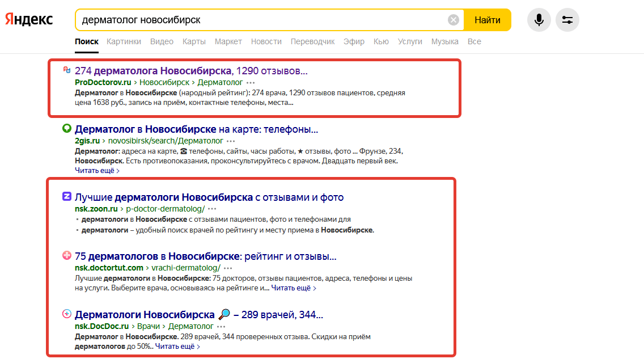The width and height of the screenshot is (644, 363).
Task: Click the yellow Найти search button
Action: (488, 20)
